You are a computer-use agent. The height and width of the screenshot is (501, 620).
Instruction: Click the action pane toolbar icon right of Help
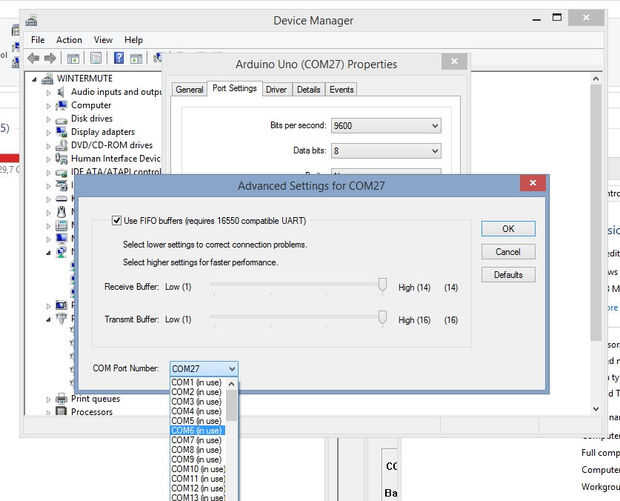(x=136, y=59)
